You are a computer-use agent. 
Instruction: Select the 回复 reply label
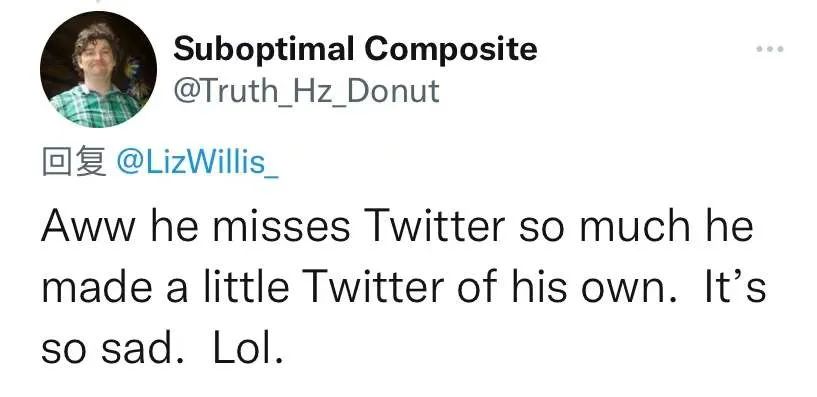(75, 162)
